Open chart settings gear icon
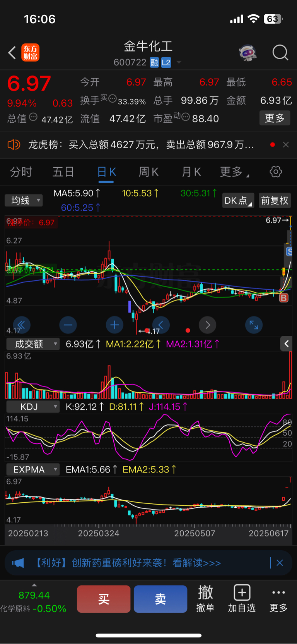 click(276, 172)
